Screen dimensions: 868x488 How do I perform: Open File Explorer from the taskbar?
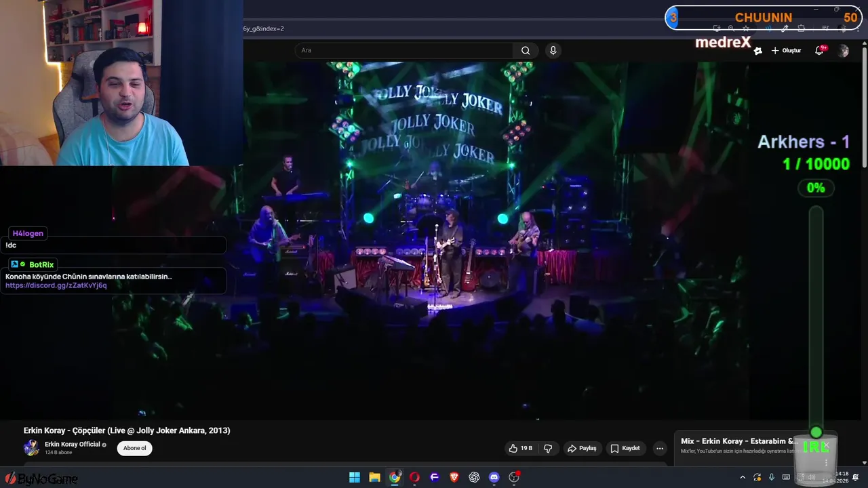(374, 477)
